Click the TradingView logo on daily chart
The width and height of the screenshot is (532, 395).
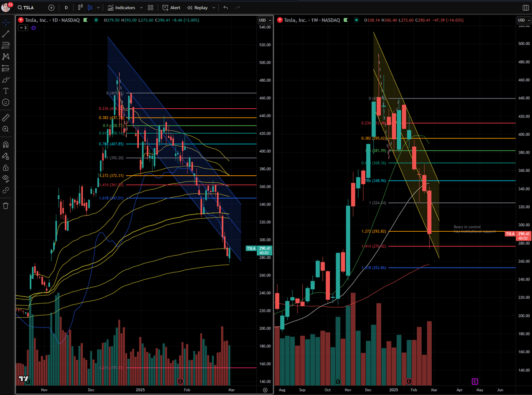coord(23,379)
